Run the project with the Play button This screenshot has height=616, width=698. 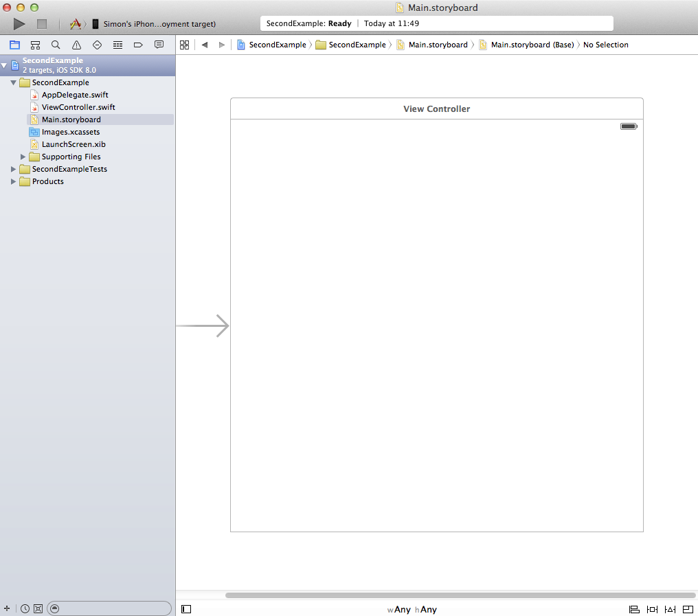[19, 24]
